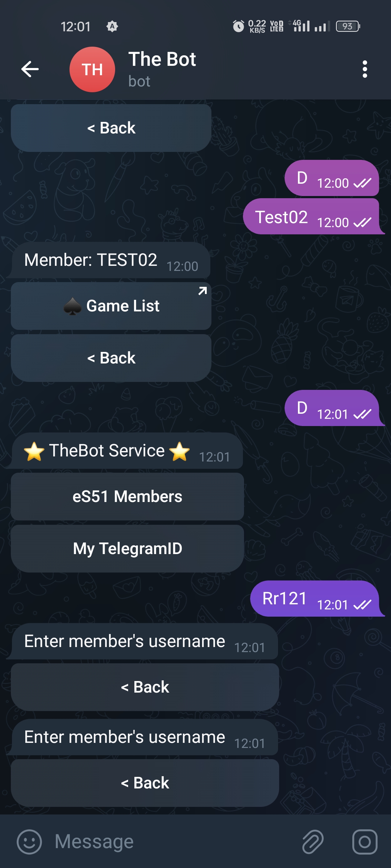Screen dimensions: 391x868
Task: Tap the TheBot Service message
Action: [127, 451]
